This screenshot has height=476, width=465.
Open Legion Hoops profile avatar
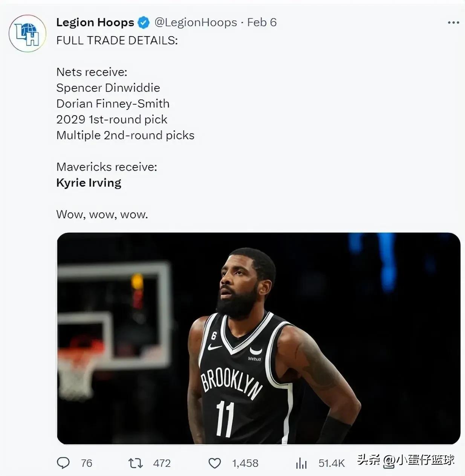click(28, 34)
